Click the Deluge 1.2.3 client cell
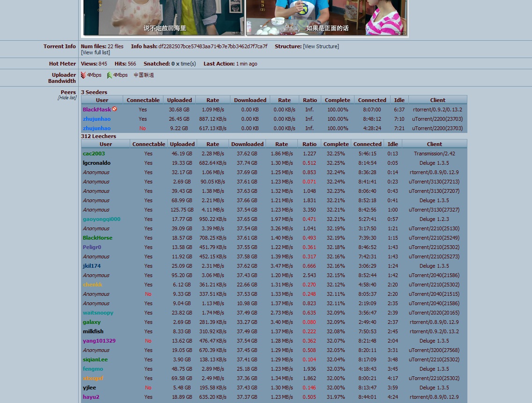The width and height of the screenshot is (532, 403). [434, 219]
